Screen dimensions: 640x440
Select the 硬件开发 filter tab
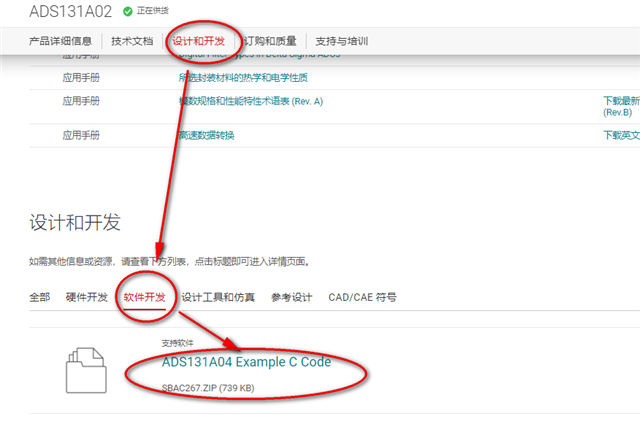tap(87, 297)
